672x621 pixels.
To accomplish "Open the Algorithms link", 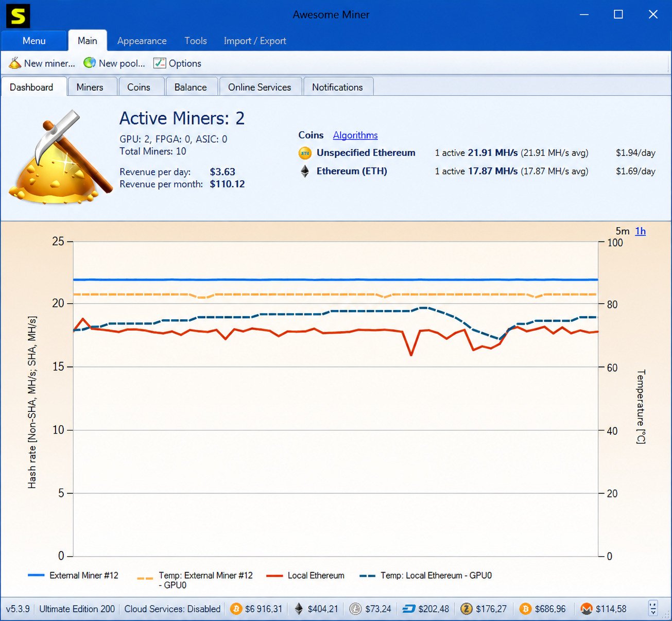I will tap(355, 135).
